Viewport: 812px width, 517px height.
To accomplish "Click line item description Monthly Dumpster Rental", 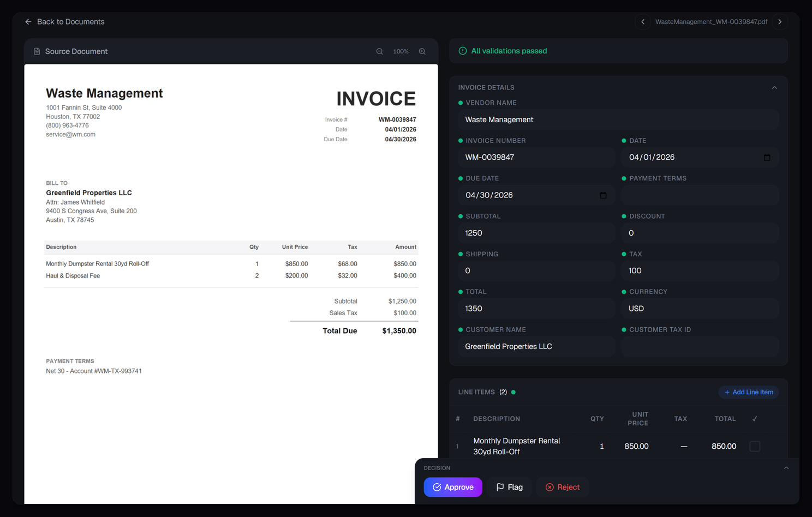I will click(x=517, y=446).
